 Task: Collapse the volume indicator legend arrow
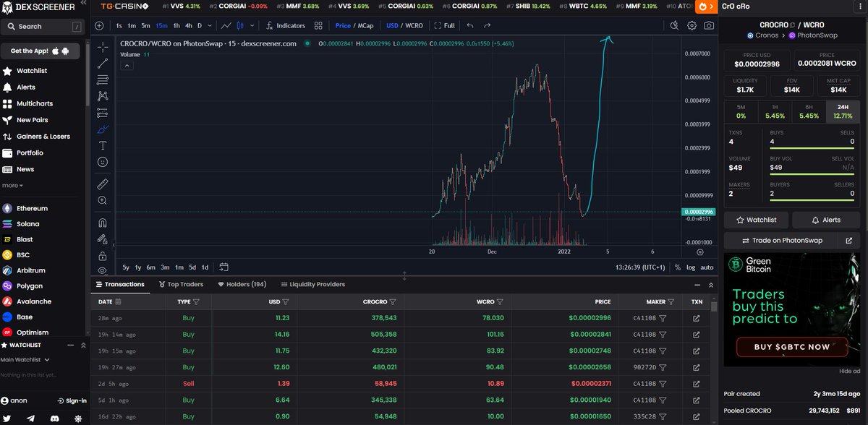(127, 66)
